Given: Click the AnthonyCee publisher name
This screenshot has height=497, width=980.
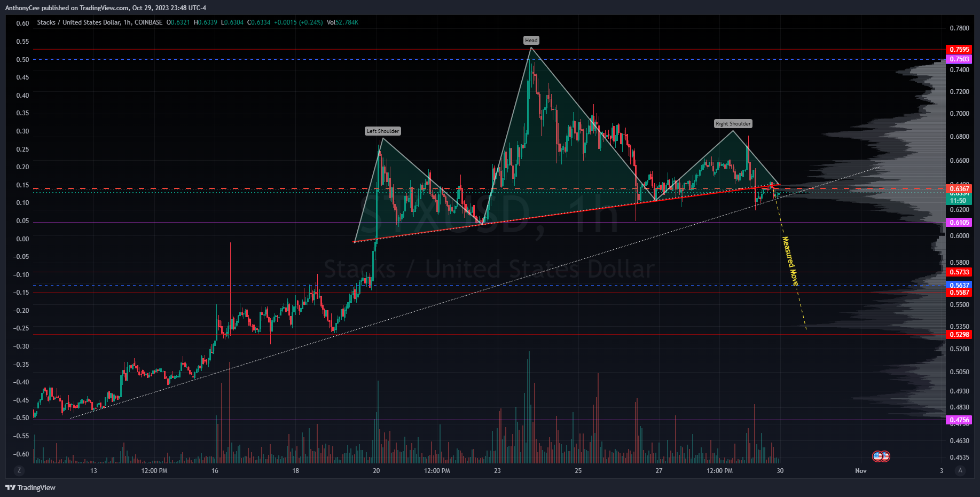Looking at the screenshot, I should 21,8.
